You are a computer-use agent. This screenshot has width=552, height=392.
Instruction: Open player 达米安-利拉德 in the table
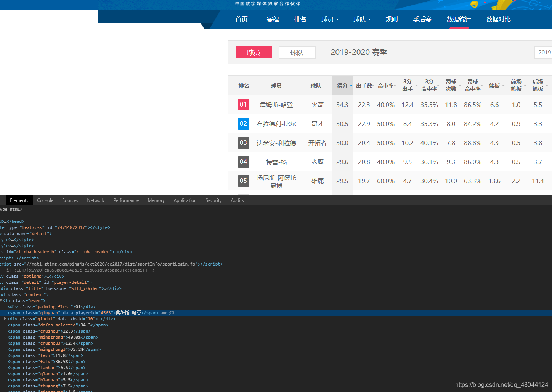(x=276, y=143)
